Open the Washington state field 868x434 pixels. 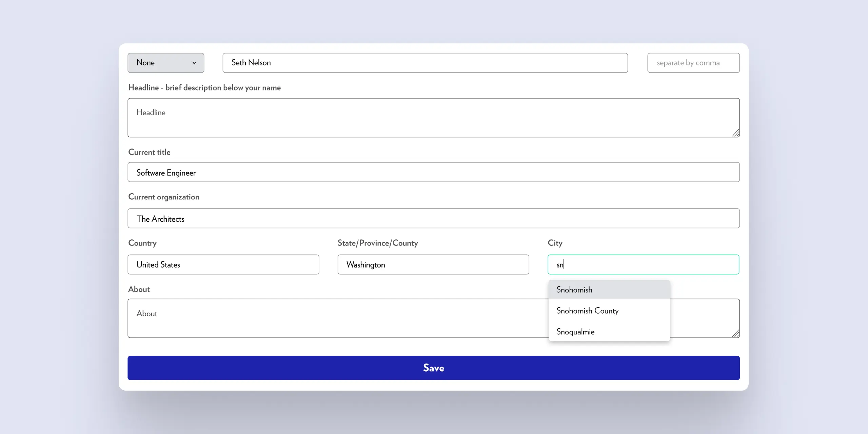click(x=433, y=264)
